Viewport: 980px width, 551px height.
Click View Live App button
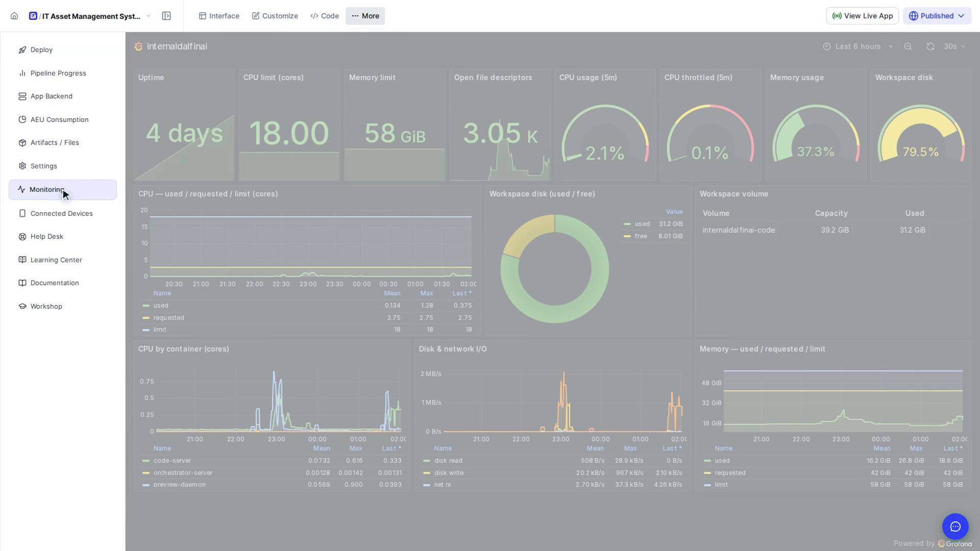(x=863, y=16)
